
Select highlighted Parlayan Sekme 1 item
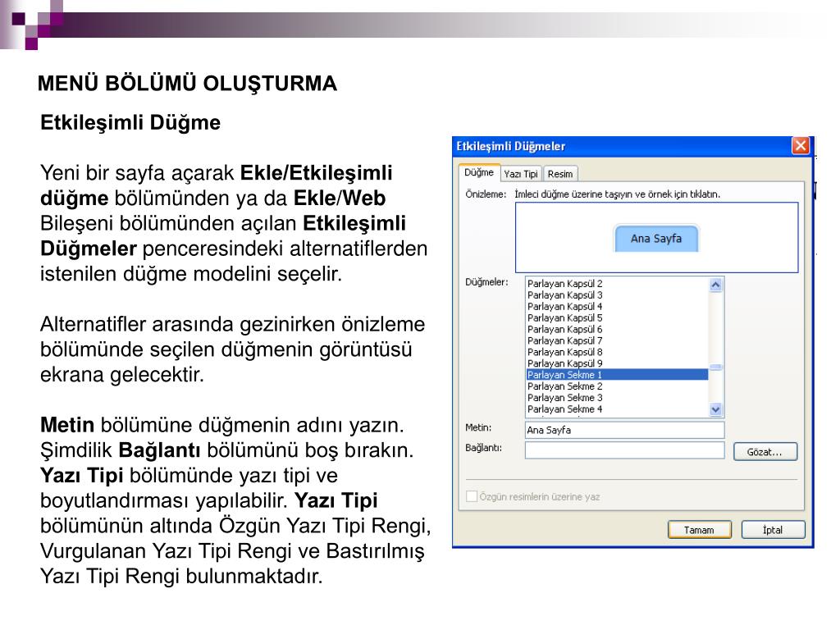tap(617, 374)
